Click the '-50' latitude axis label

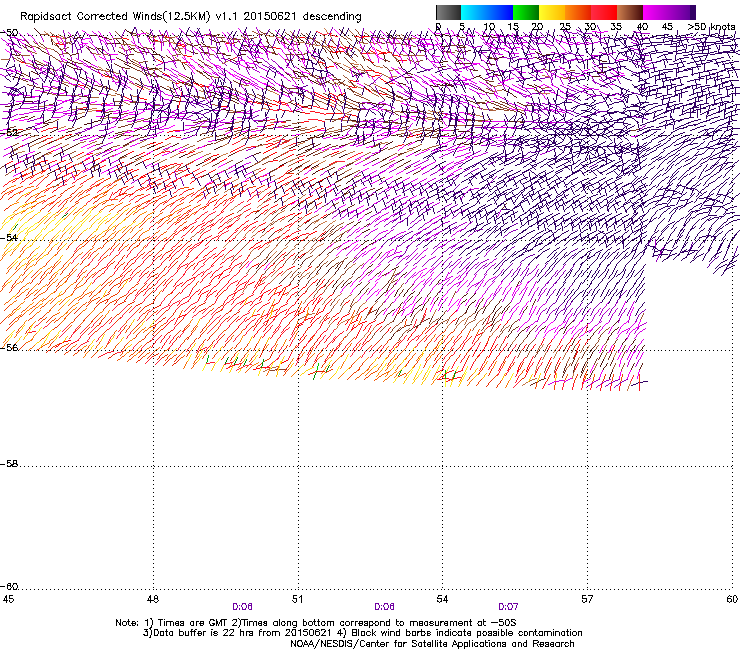(x=9, y=33)
